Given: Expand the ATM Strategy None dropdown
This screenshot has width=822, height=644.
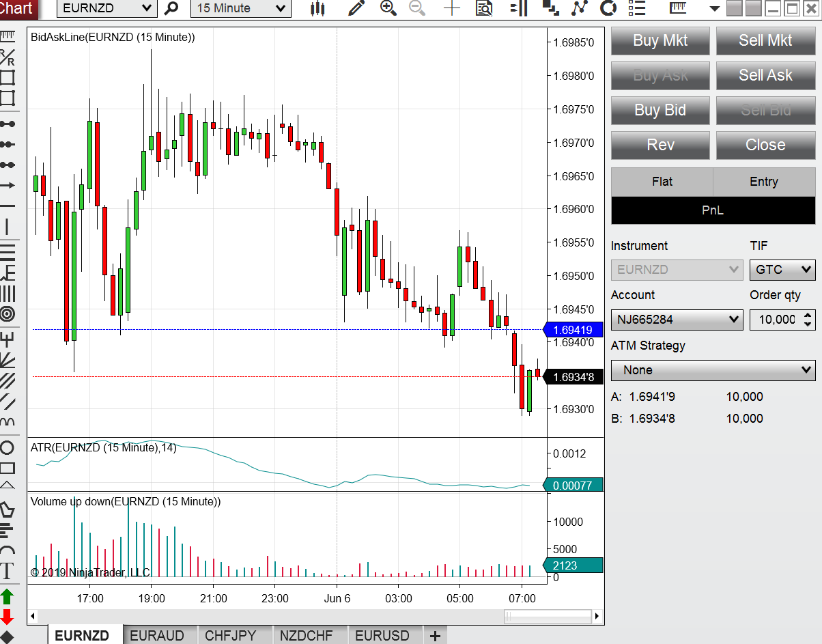Looking at the screenshot, I should point(713,370).
